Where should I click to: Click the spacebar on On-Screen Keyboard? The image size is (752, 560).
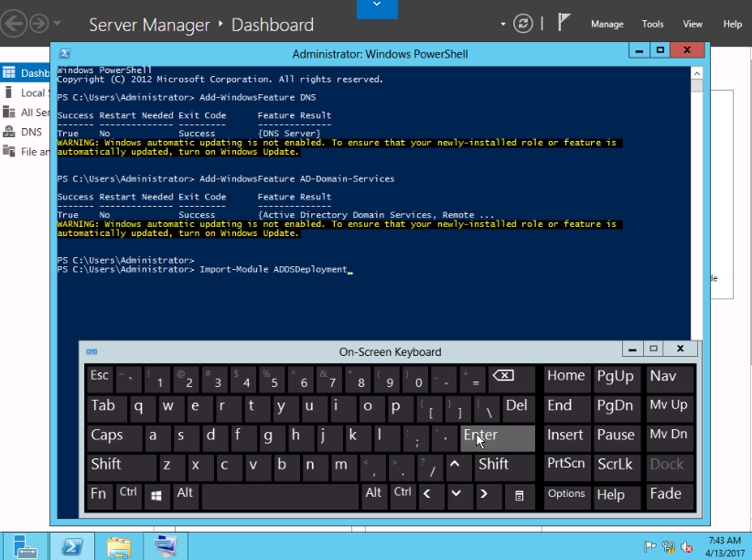[x=280, y=496]
